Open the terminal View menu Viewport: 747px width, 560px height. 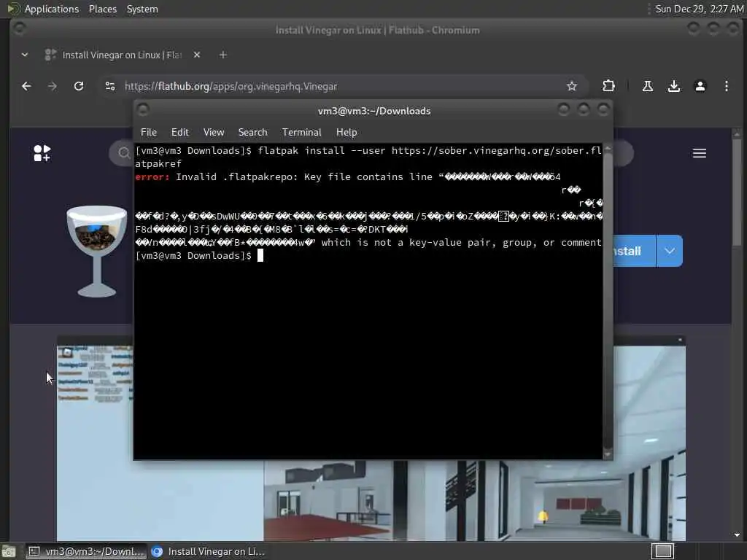[214, 133]
